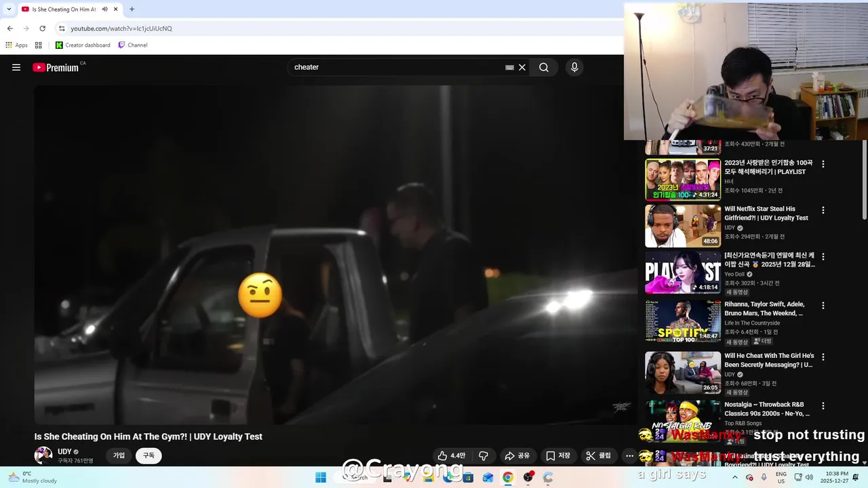Image resolution: width=868 pixels, height=488 pixels.
Task: Start voice search with the microphone
Action: click(574, 67)
